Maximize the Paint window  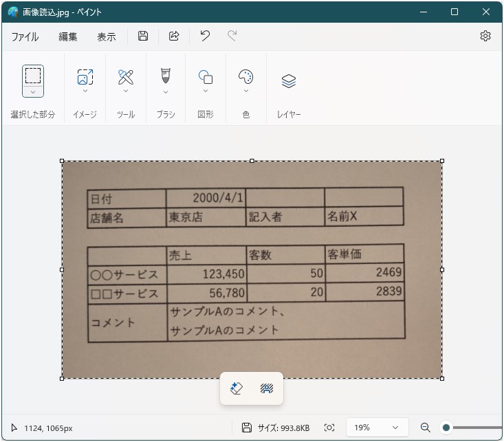click(x=454, y=12)
